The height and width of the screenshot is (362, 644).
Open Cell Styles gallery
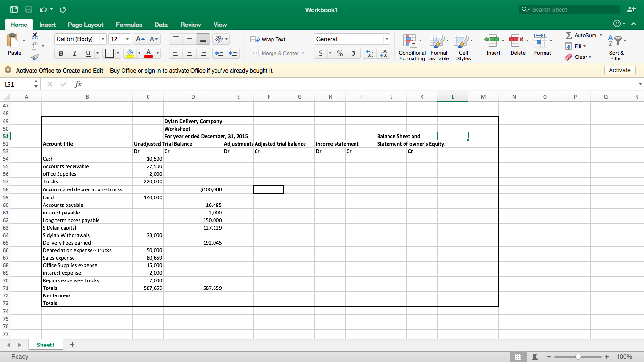click(463, 48)
